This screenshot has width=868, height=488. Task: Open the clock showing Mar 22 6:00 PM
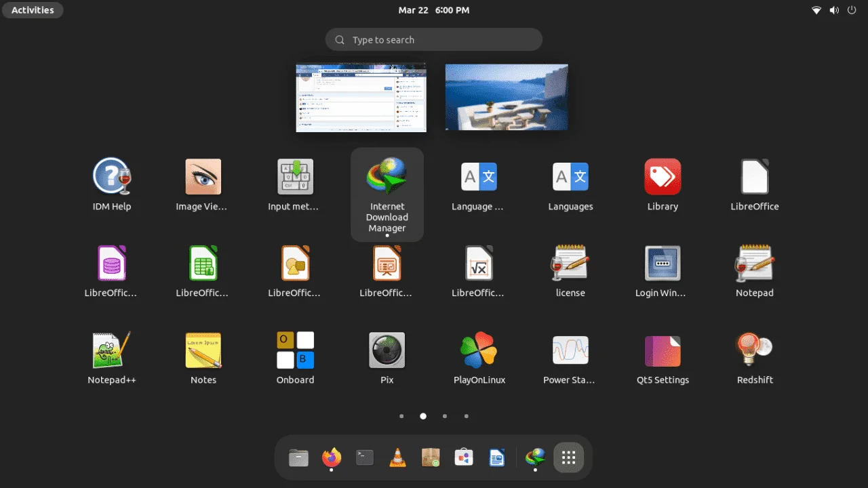click(x=434, y=10)
